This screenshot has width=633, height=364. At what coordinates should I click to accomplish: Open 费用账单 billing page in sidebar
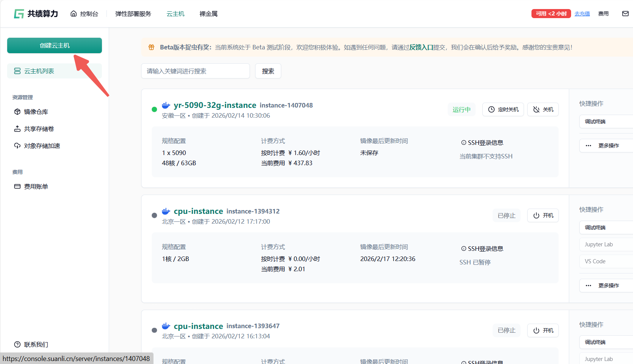[x=36, y=187]
